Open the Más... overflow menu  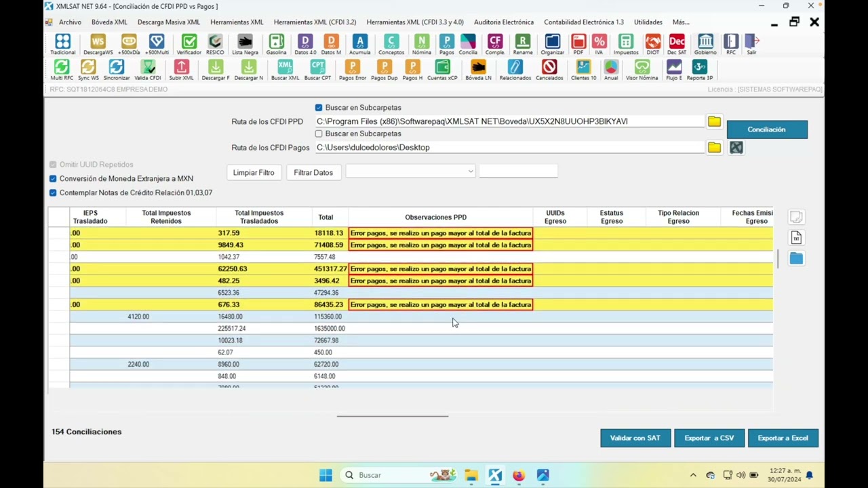pos(681,22)
